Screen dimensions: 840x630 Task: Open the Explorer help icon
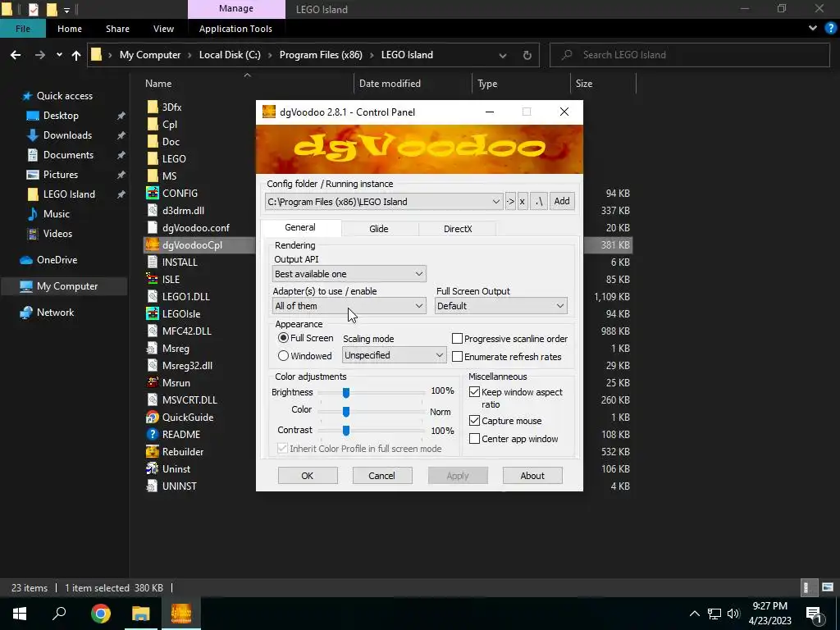[x=830, y=29]
